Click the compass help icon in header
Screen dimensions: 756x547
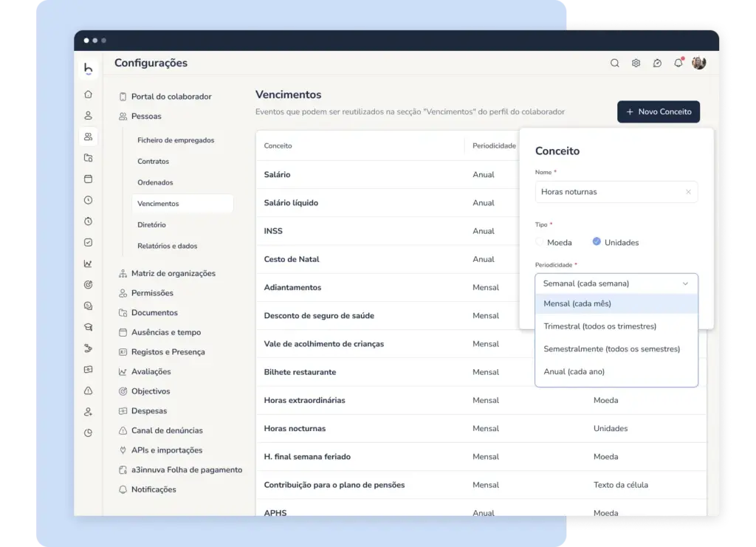tap(656, 63)
